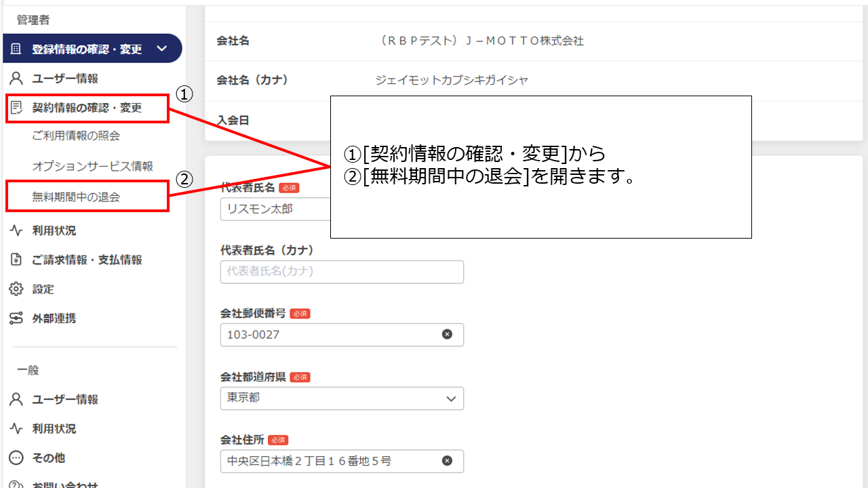
Task: Click the 一般 section heading in the sidebar
Action: [x=28, y=370]
